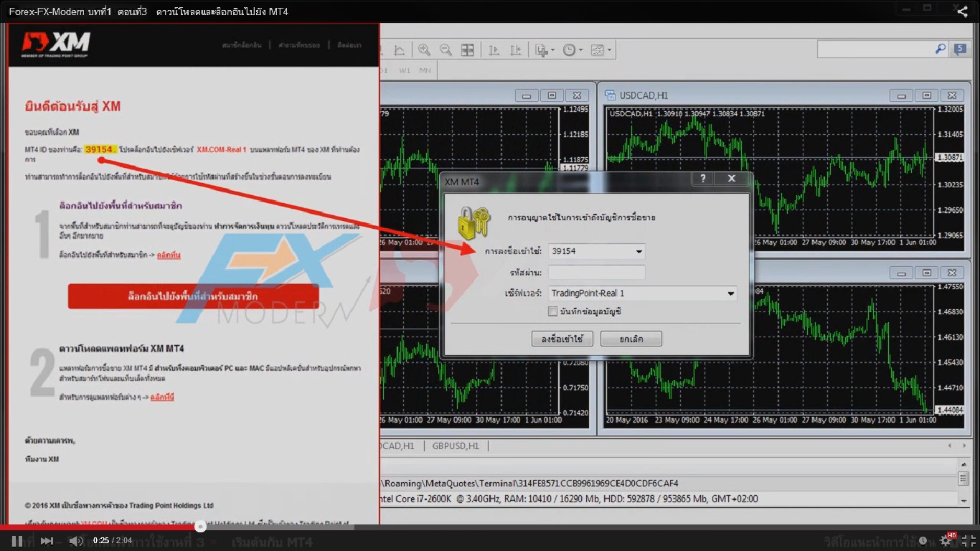Seek using the red video progress bar
980x551 pixels.
click(x=100, y=527)
